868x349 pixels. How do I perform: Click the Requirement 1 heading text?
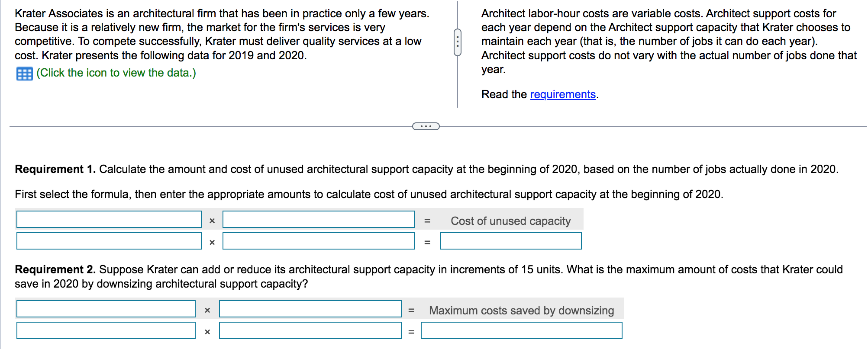(x=55, y=169)
